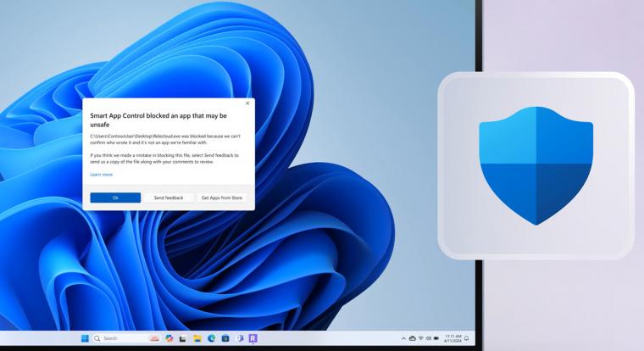Click the taskbar Search box
The height and width of the screenshot is (351, 644).
[x=126, y=338]
